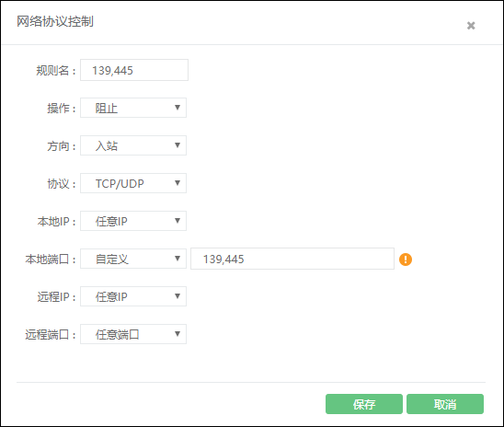The image size is (504, 427).
Task: Close the 网络协议控制 dialog with X
Action: click(x=471, y=26)
